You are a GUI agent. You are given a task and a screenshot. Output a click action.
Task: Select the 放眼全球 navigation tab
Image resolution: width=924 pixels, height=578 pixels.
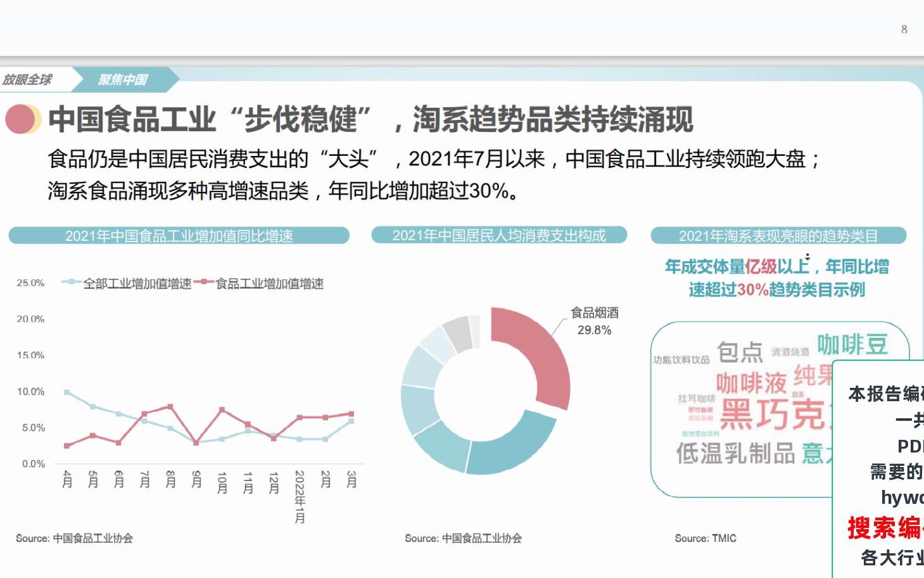pos(27,80)
